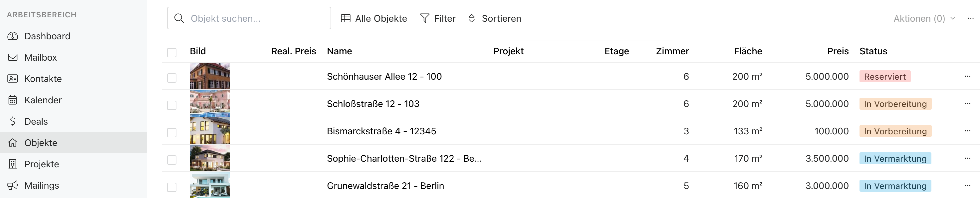Open row options for Grunewaldstraße 21 - Berlin
Image resolution: width=980 pixels, height=198 pixels.
(x=967, y=186)
